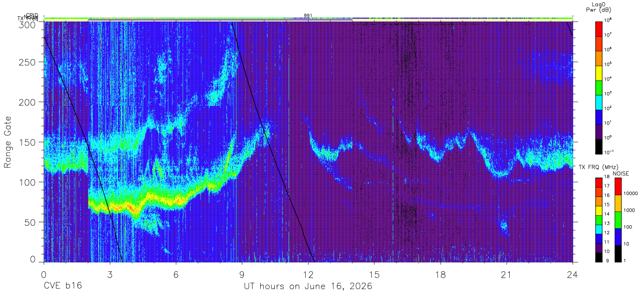Screen dimensions: 644x297
Task: Click the power colorbar label 10^6
Action: point(608,50)
